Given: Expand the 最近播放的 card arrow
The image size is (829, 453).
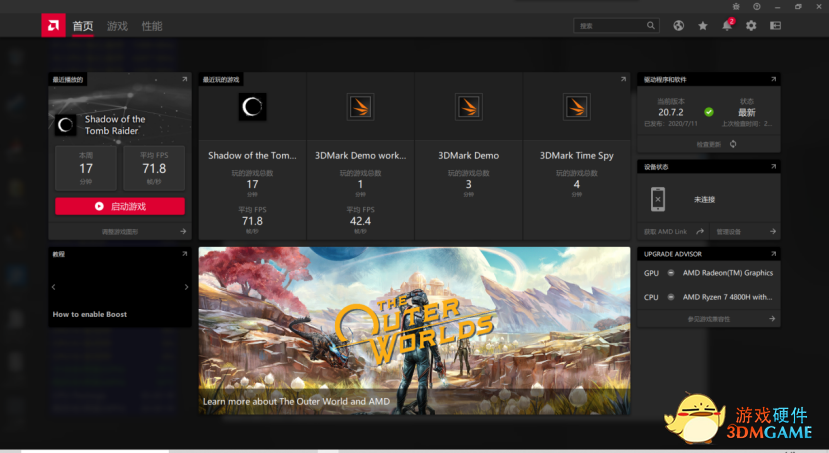Looking at the screenshot, I should (185, 79).
